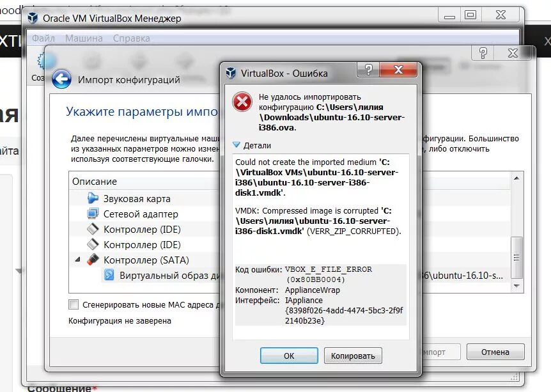This screenshot has height=392, width=551.
Task: Click the scroll down arrow in the description list
Action: click(x=516, y=286)
